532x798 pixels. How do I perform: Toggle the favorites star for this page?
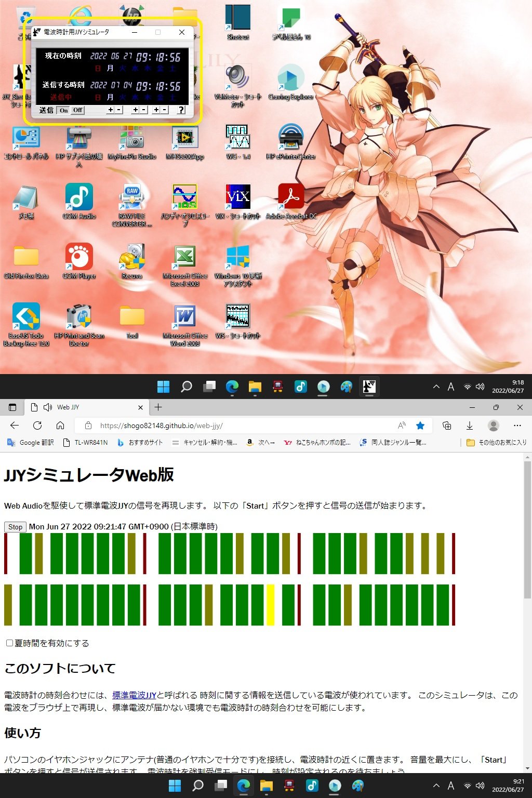pos(420,425)
